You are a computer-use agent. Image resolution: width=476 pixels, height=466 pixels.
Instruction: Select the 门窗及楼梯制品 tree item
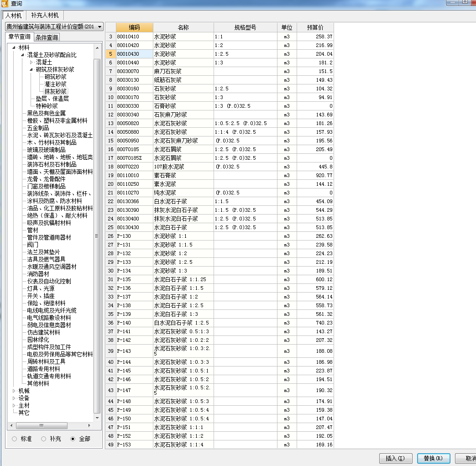click(46, 186)
